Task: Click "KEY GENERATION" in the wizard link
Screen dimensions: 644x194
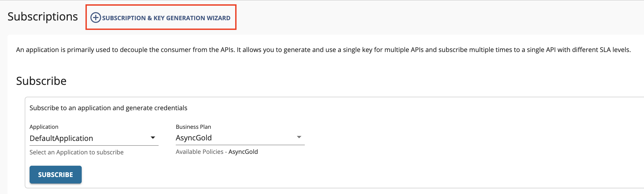Action: 179,18
